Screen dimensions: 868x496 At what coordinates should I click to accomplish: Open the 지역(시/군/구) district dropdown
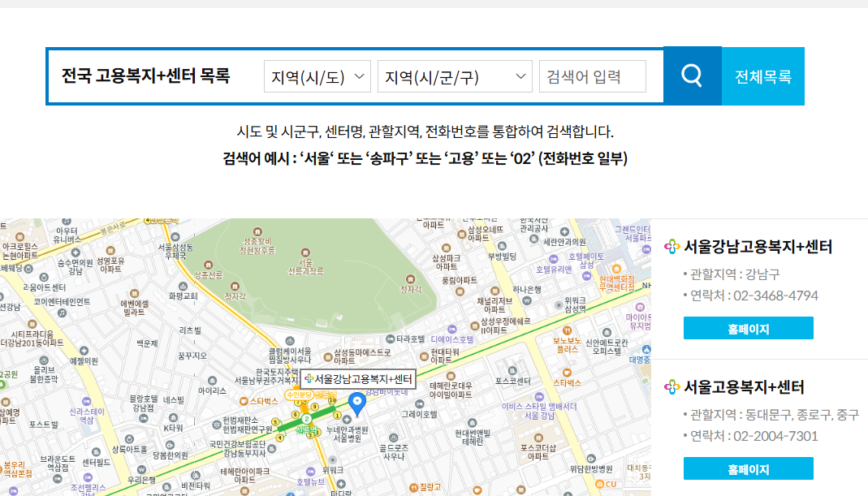pos(455,76)
